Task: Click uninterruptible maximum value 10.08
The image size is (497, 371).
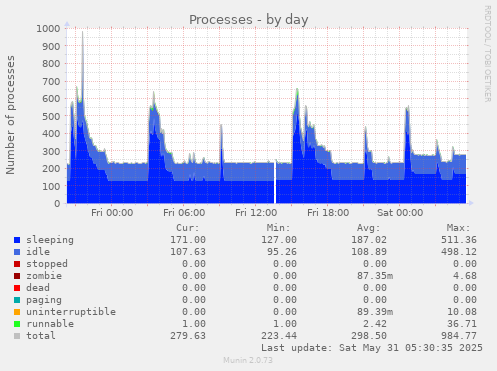Action: pyautogui.click(x=462, y=312)
